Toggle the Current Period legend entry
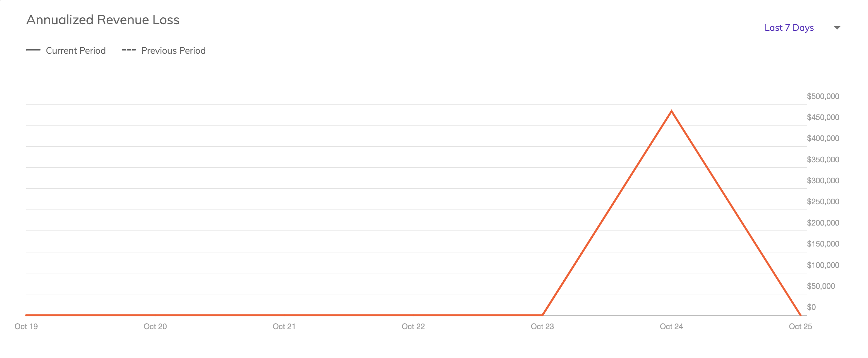This screenshot has height=358, width=868. coord(66,50)
